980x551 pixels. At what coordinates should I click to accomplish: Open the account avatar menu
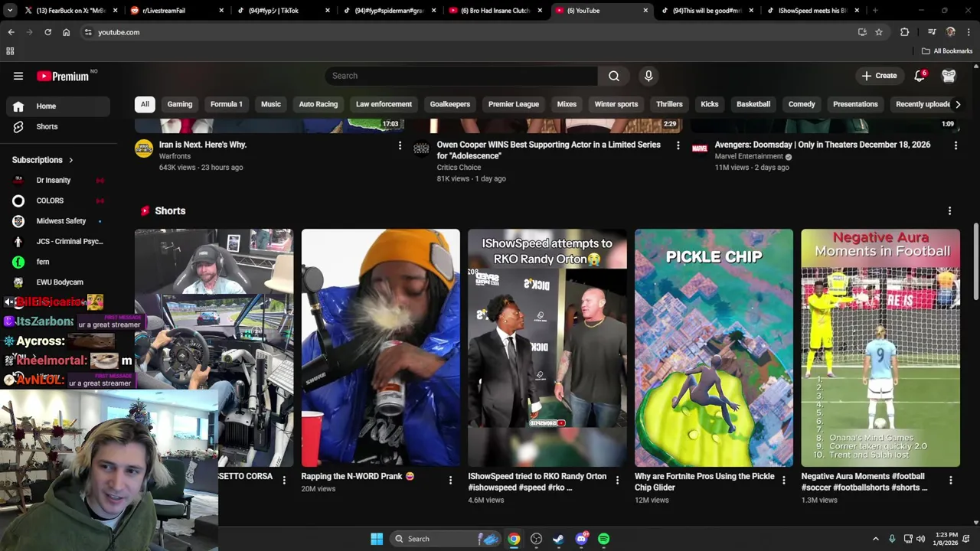click(x=949, y=76)
